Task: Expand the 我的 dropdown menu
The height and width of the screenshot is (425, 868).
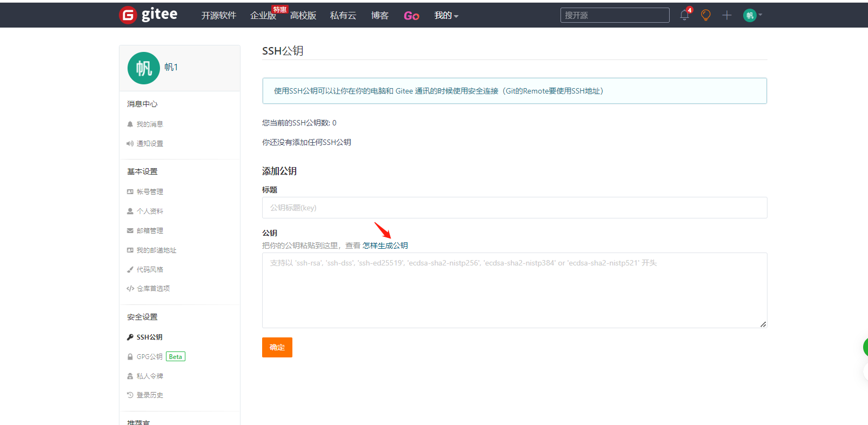Action: (x=446, y=16)
